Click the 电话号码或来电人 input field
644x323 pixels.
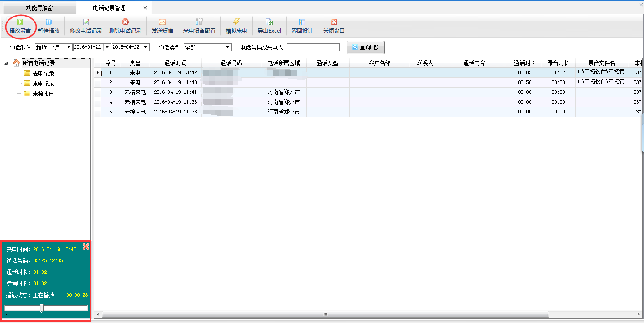pos(313,47)
